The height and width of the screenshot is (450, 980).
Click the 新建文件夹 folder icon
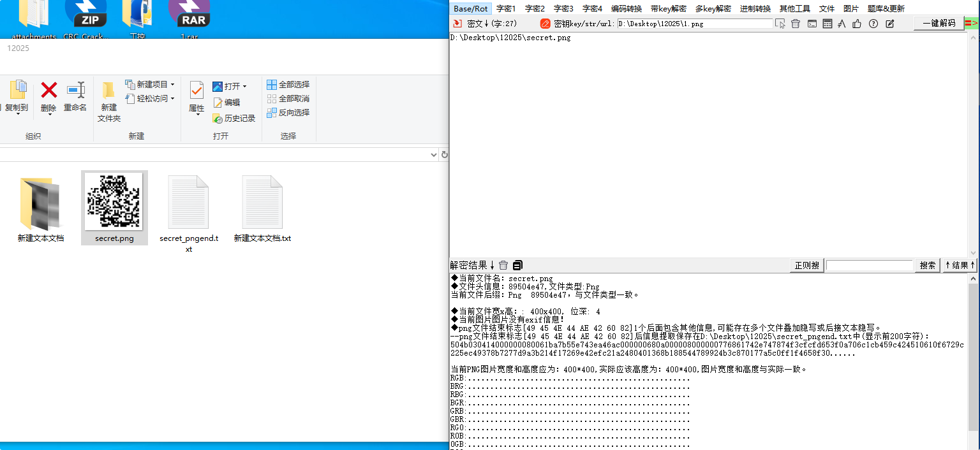(108, 90)
